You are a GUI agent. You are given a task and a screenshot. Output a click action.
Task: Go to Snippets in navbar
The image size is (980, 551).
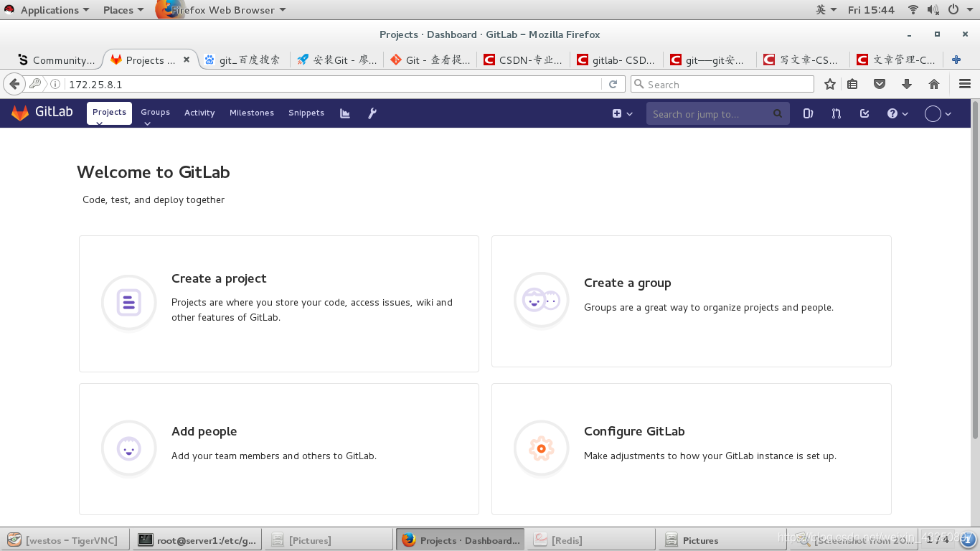coord(306,113)
